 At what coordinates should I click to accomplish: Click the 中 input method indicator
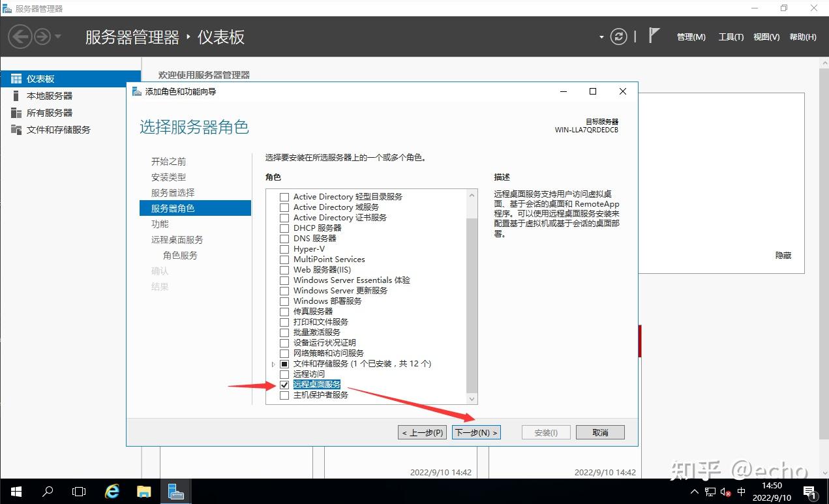[741, 492]
